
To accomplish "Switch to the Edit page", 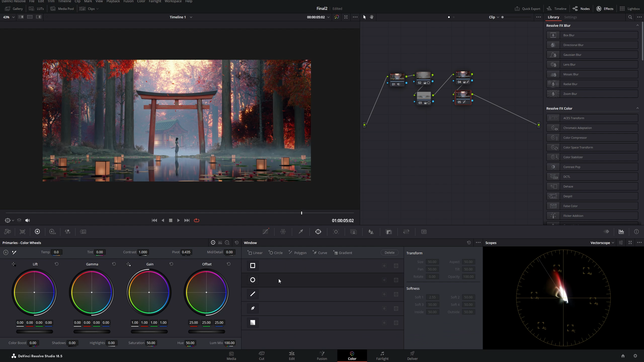I will pos(292,355).
